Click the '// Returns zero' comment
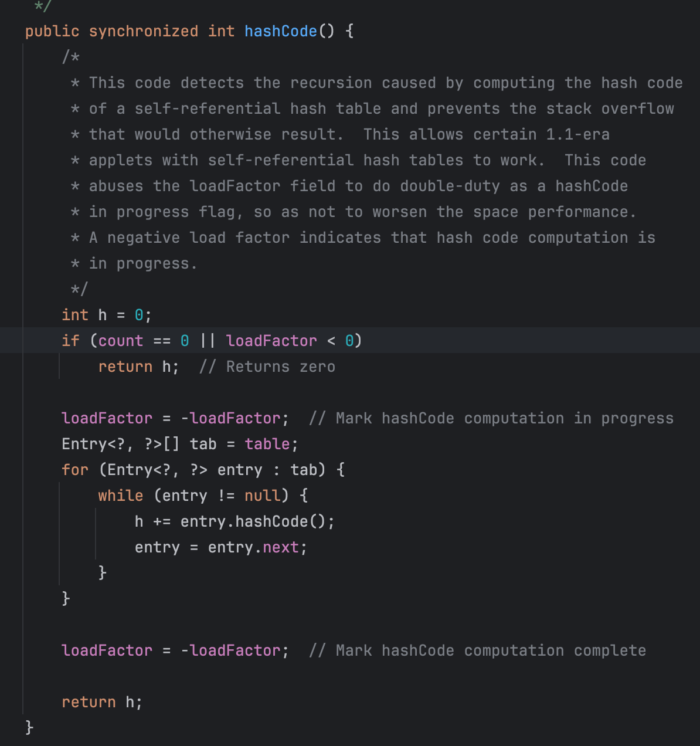The width and height of the screenshot is (700, 746). pyautogui.click(x=267, y=367)
